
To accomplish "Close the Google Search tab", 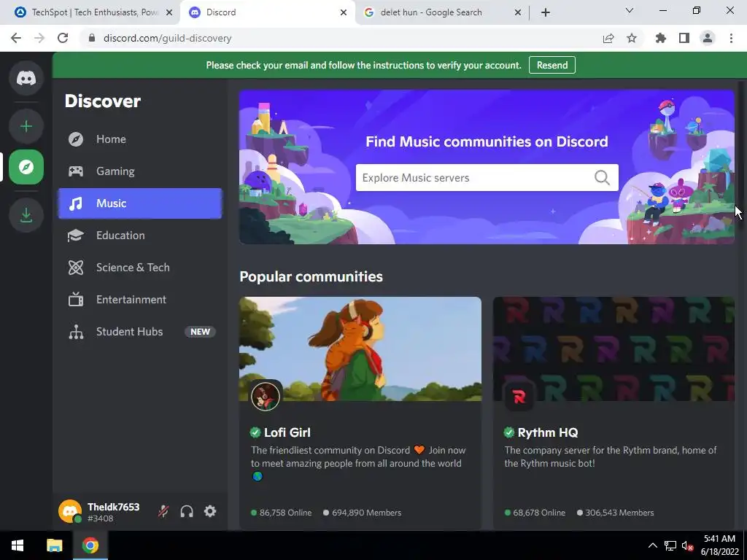I will [x=518, y=12].
